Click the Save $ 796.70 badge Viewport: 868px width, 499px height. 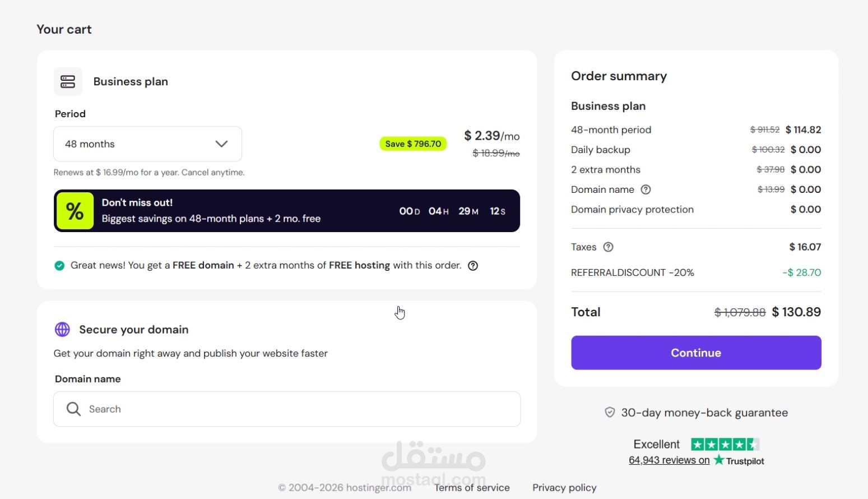click(413, 144)
